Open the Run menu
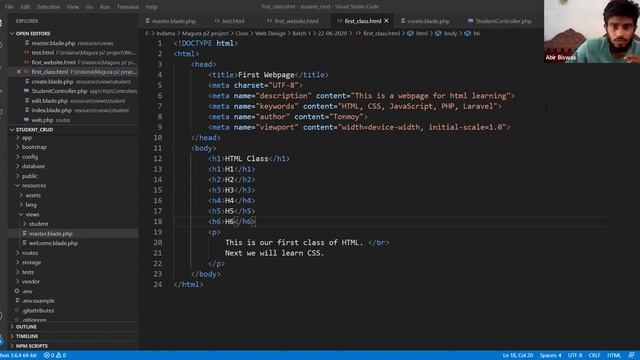The image size is (640, 360). (105, 7)
